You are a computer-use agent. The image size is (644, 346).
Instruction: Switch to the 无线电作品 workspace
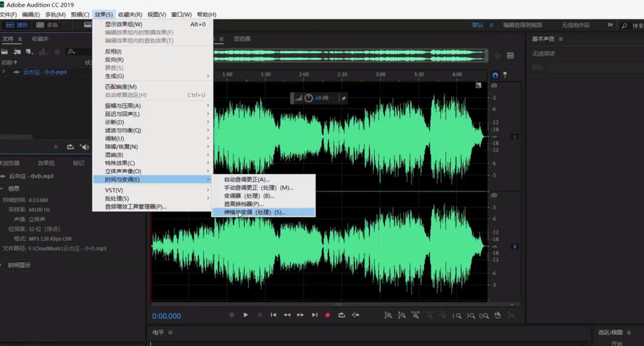pos(575,25)
